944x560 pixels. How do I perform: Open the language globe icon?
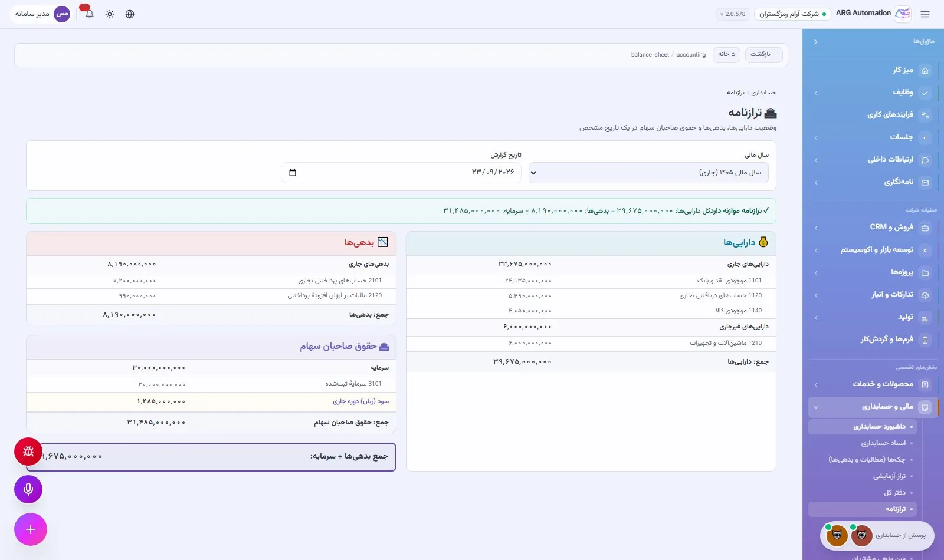tap(130, 14)
